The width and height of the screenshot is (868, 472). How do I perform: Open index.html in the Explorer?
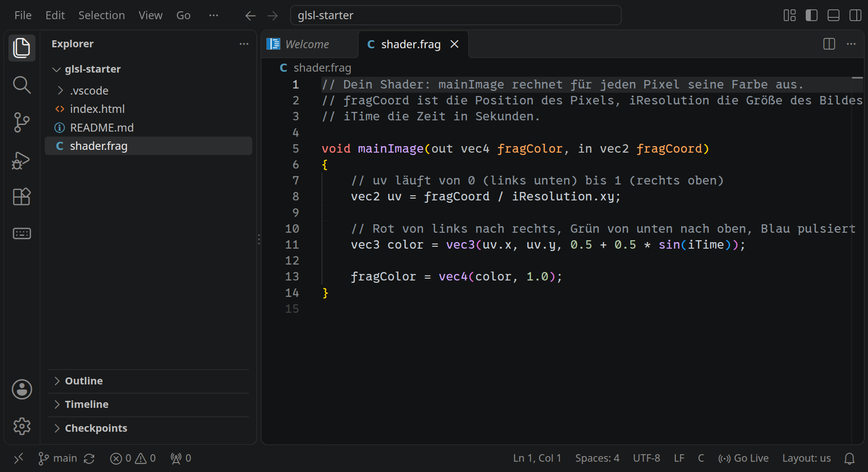pos(149,109)
